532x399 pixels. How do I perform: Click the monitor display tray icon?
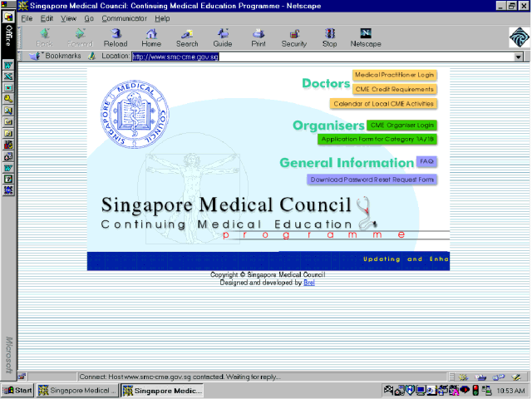tap(421, 391)
